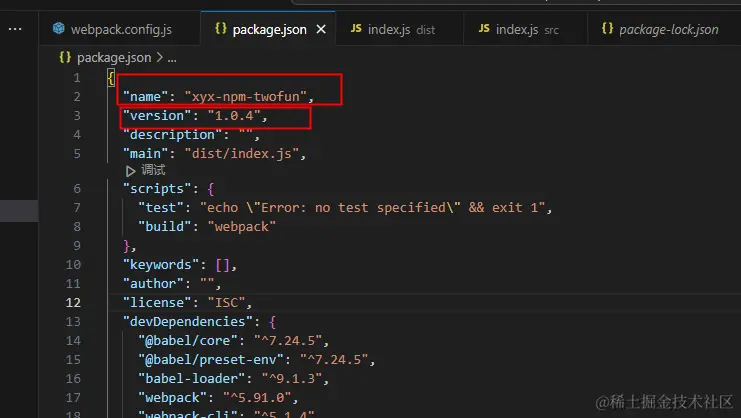Viewport: 741px width, 418px height.
Task: Click the "ISC" license value
Action: pos(226,302)
